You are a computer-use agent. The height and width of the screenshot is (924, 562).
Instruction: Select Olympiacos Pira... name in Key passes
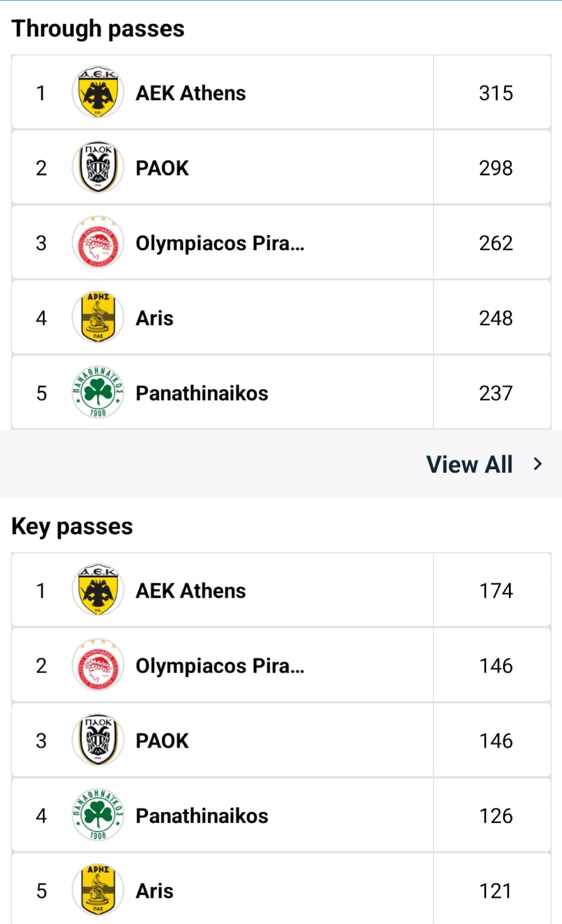click(220, 666)
